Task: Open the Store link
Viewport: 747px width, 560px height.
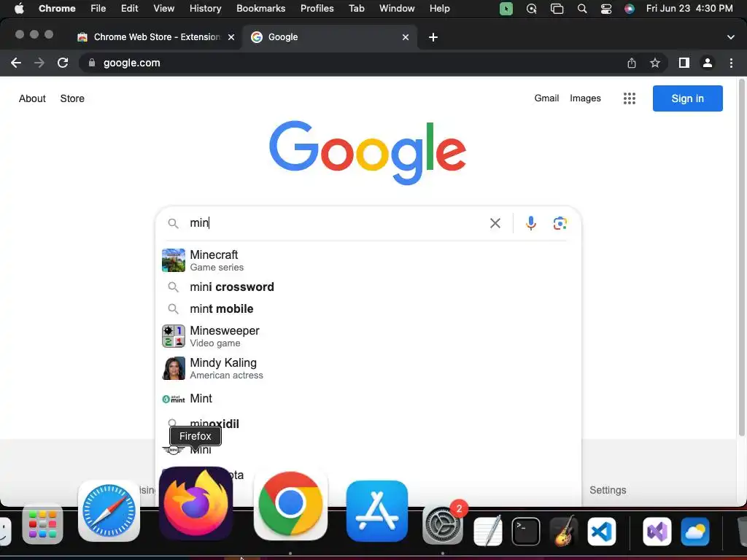Action: point(72,98)
